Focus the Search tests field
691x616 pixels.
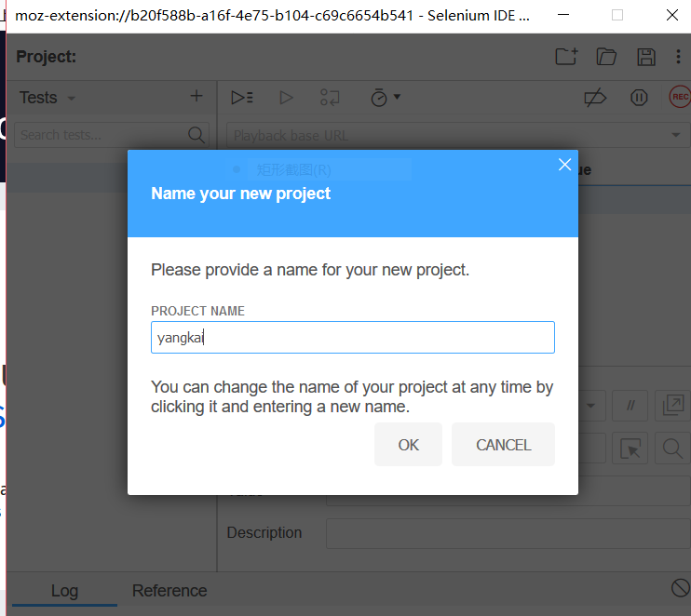point(112,135)
